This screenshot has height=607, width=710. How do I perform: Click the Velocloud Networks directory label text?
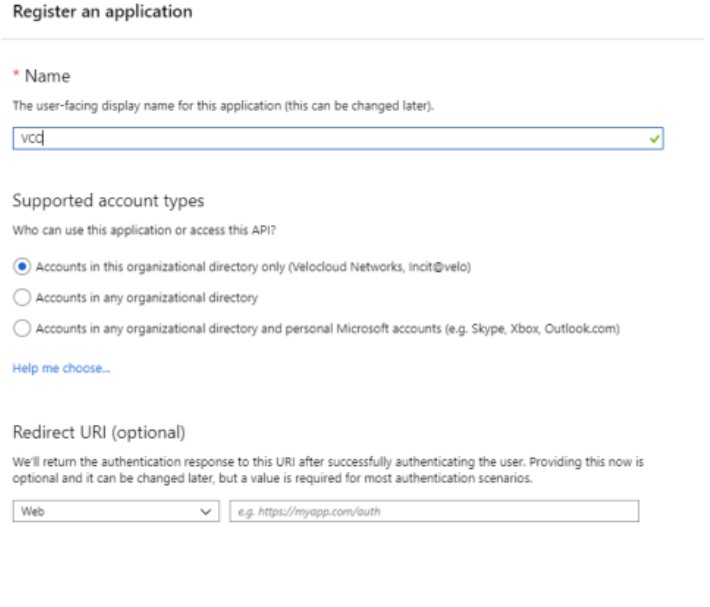(254, 267)
